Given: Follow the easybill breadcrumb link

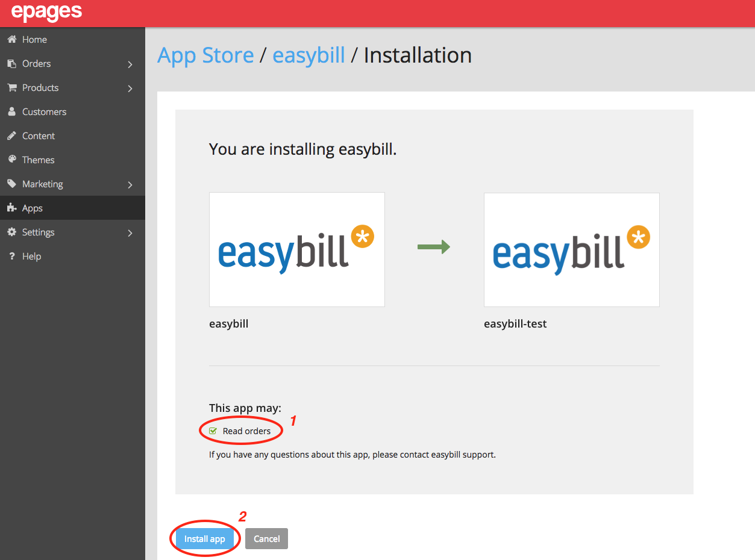Looking at the screenshot, I should coord(309,55).
